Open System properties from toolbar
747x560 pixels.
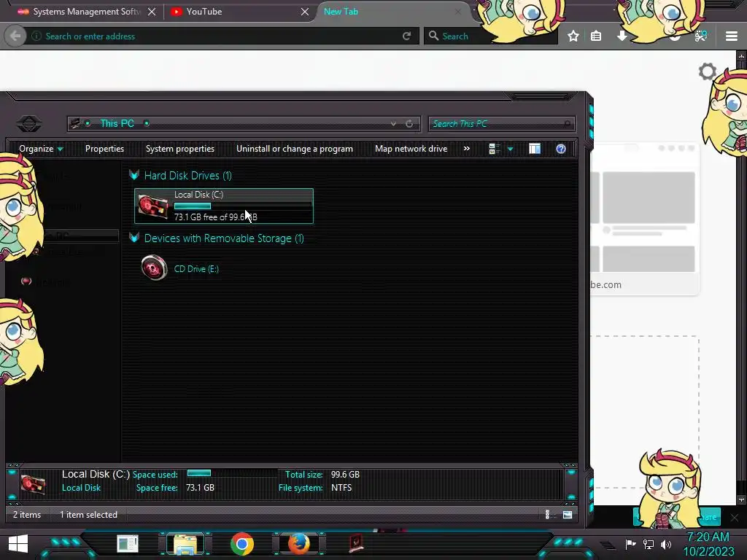tap(180, 149)
